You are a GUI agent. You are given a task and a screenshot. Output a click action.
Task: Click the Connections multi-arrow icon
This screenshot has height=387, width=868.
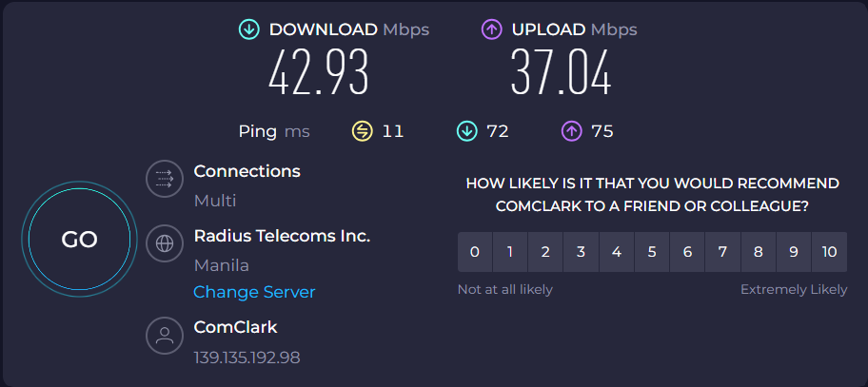[x=164, y=179]
